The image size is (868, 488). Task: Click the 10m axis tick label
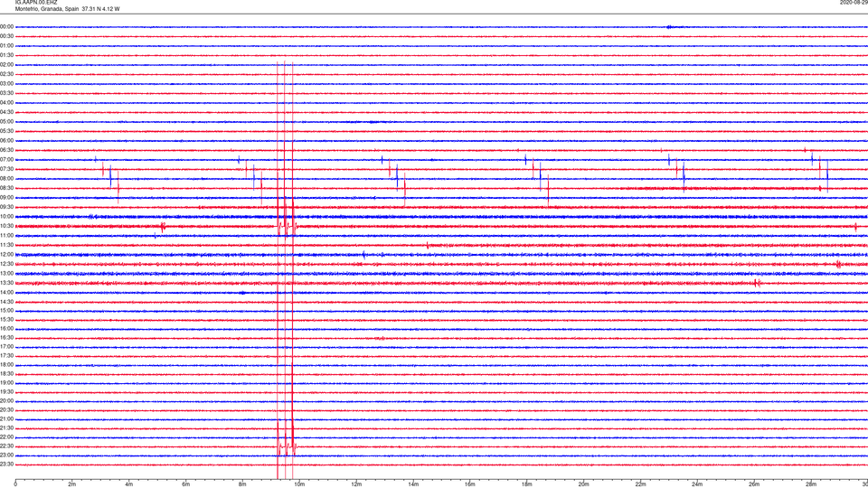(x=299, y=484)
